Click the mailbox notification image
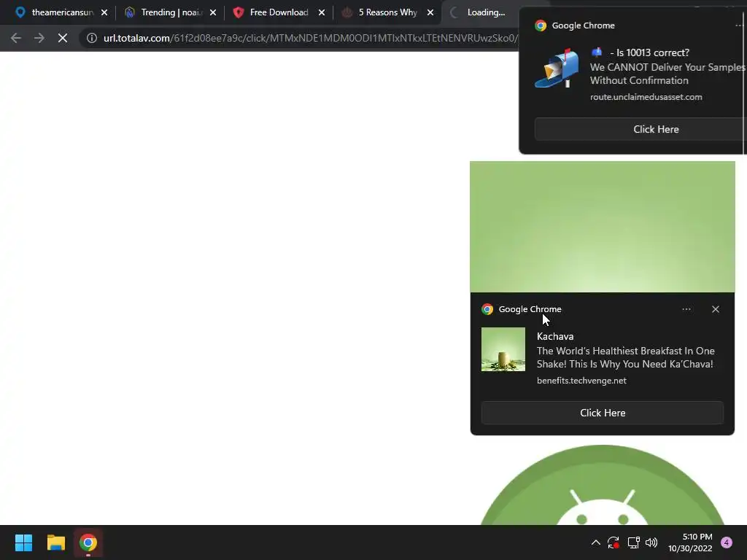This screenshot has height=560, width=747. click(x=557, y=68)
